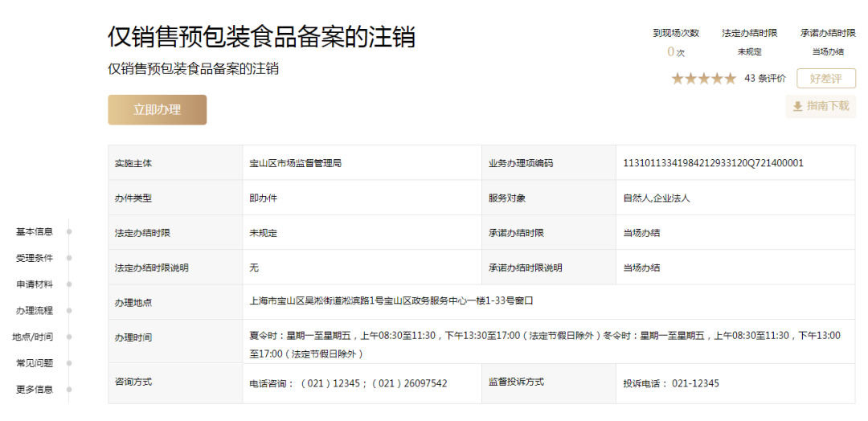The image size is (868, 421).
Task: Open the 好差评 rating button
Action: tap(826, 79)
